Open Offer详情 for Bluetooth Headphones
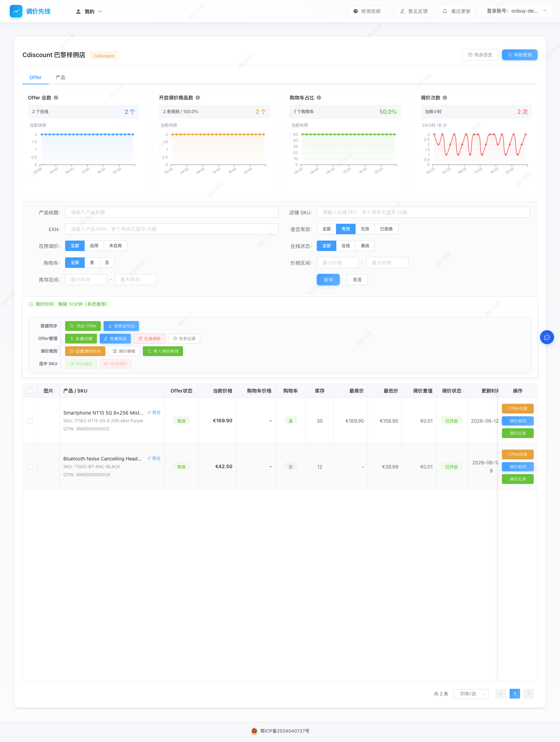 (518, 455)
